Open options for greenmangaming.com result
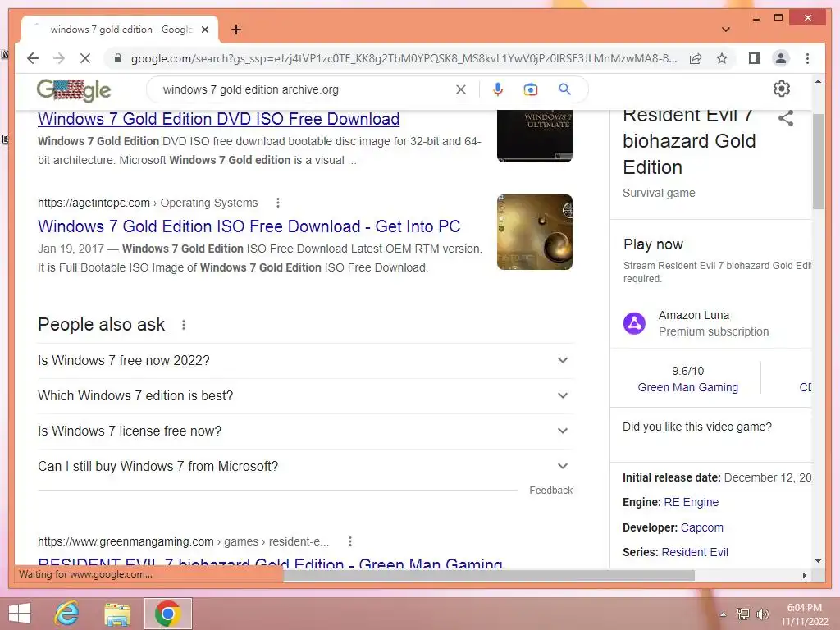 [349, 541]
